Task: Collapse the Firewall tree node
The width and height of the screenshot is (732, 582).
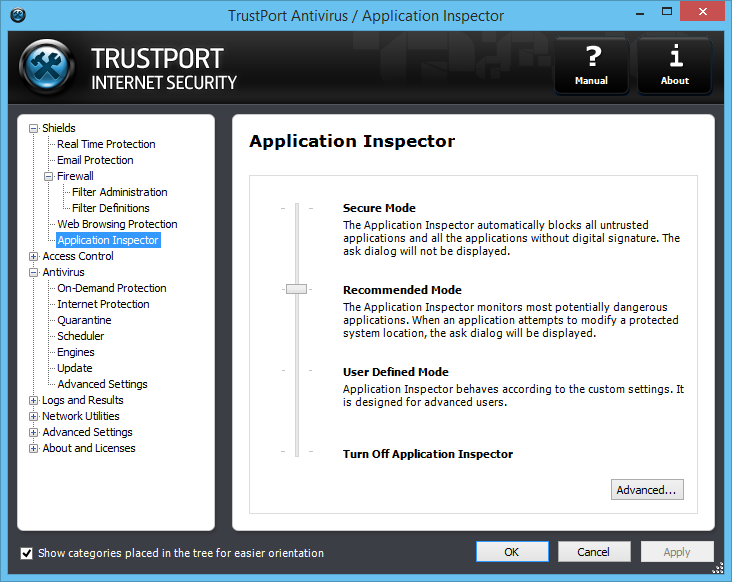Action: (49, 176)
